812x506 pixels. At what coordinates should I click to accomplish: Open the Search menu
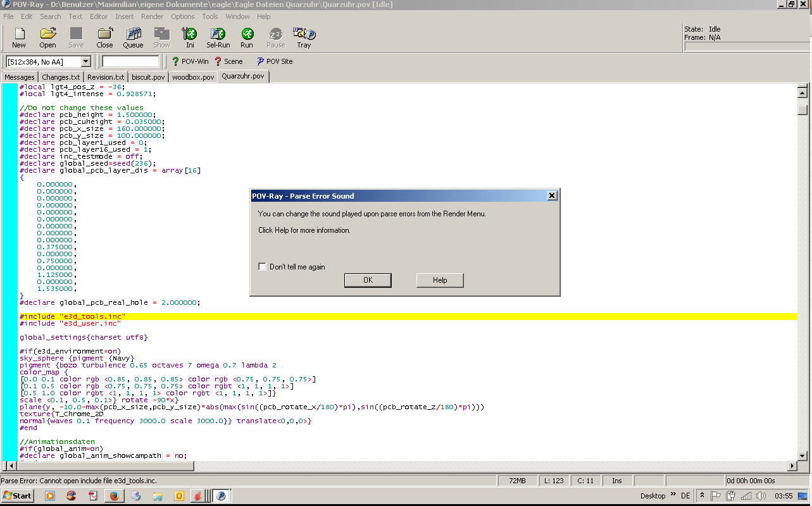(x=51, y=16)
